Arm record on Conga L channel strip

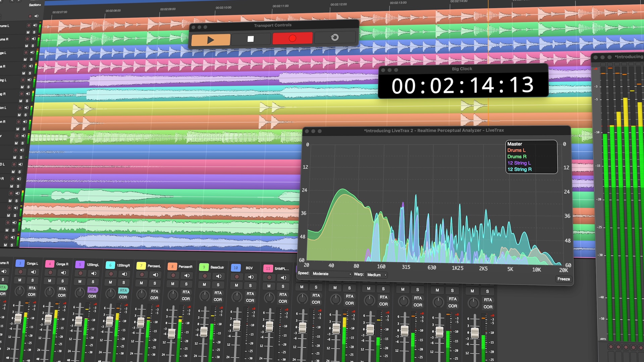(x=20, y=272)
